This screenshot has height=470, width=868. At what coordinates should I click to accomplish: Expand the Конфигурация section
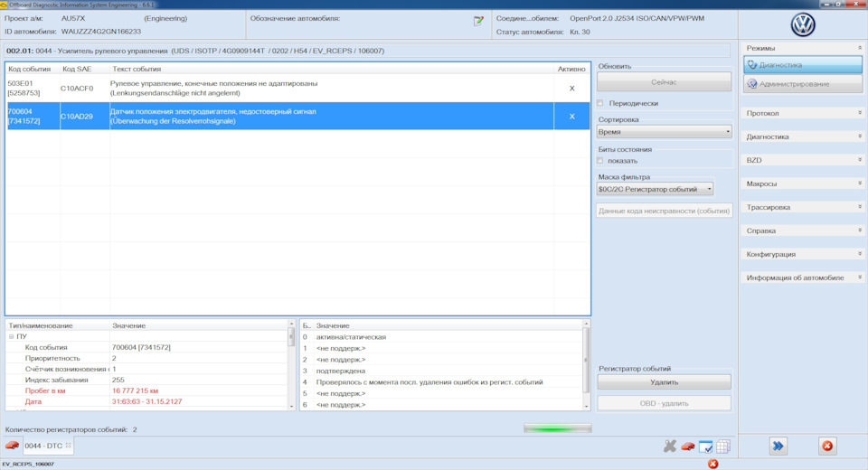coord(802,254)
